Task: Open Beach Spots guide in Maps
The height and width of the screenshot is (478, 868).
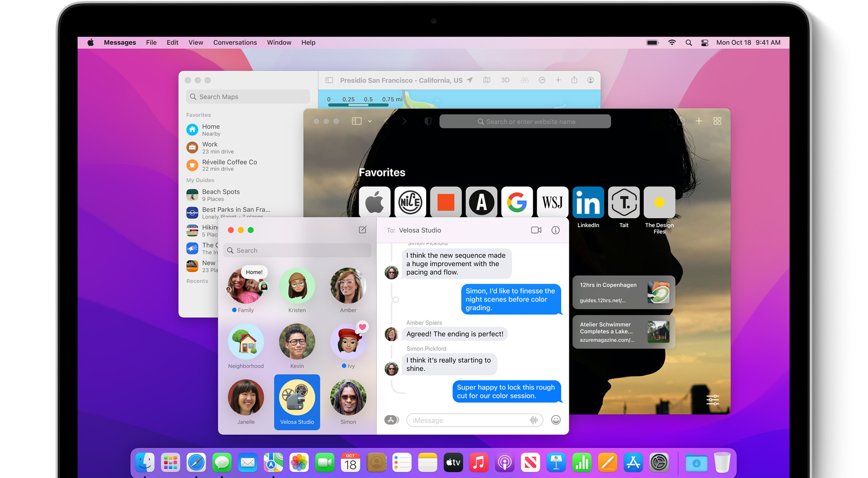Action: click(x=221, y=195)
